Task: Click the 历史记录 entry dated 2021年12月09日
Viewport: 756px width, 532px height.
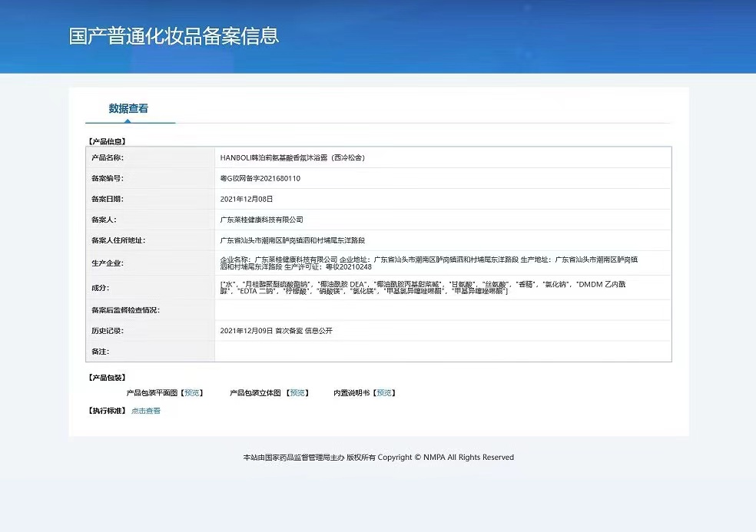Action: click(276, 331)
